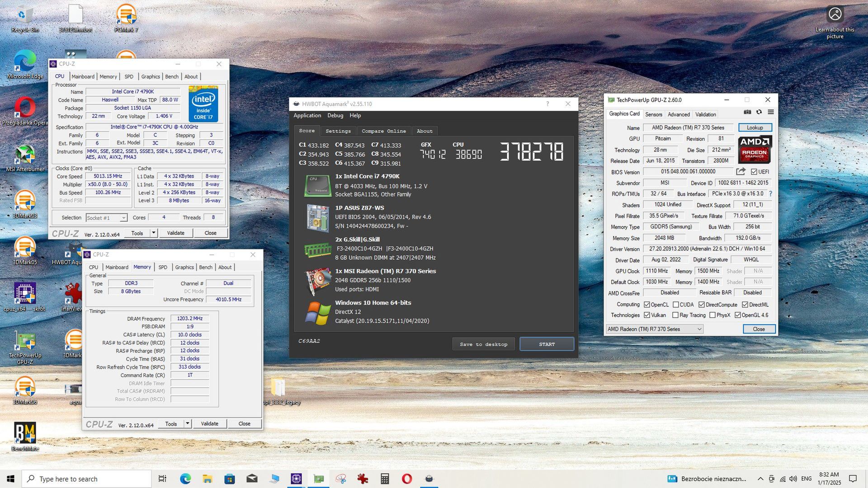Switch to SPD tab in CPU-Z Memory window
Image resolution: width=868 pixels, height=488 pixels.
[x=163, y=267]
